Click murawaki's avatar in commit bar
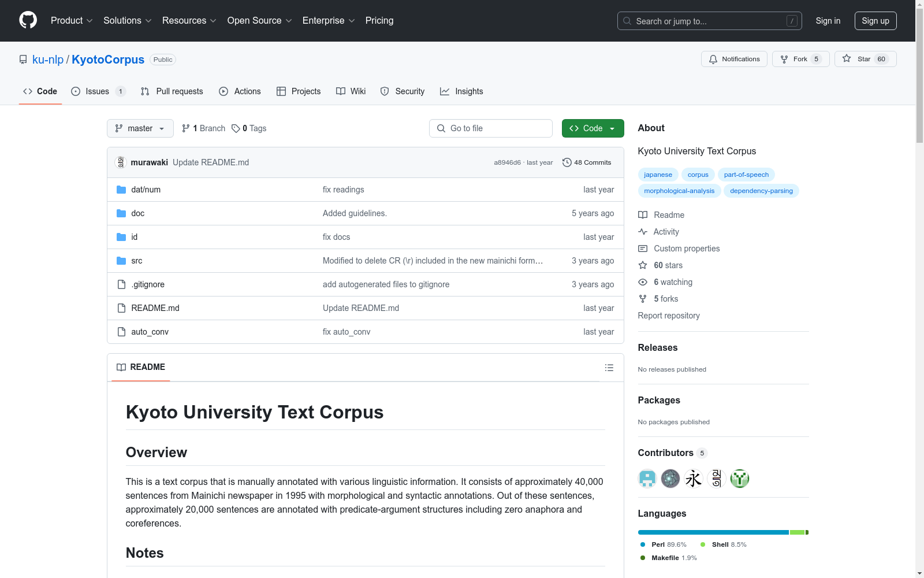 pos(121,162)
